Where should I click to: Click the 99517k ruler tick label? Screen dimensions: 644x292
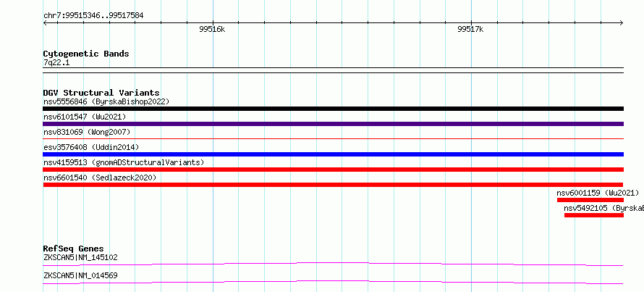point(470,29)
